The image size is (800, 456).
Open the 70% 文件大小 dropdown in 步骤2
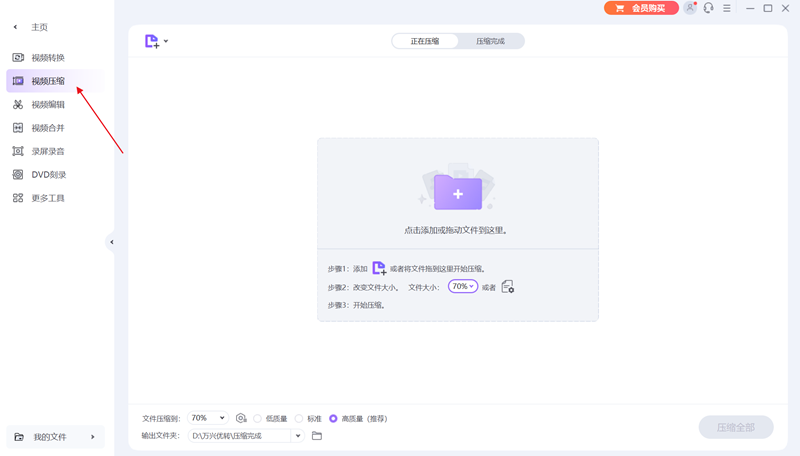pos(463,287)
